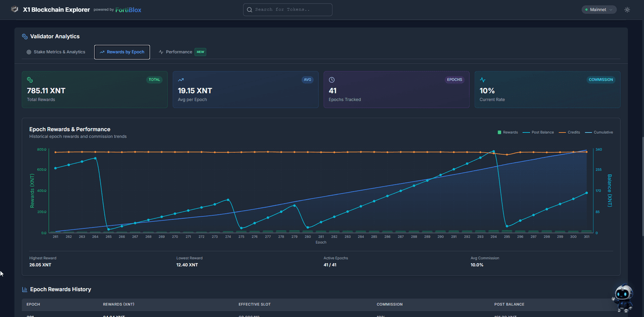Viewport: 644px width, 317px height.
Task: Click the epoch 261 axis label
Action: (x=55, y=236)
